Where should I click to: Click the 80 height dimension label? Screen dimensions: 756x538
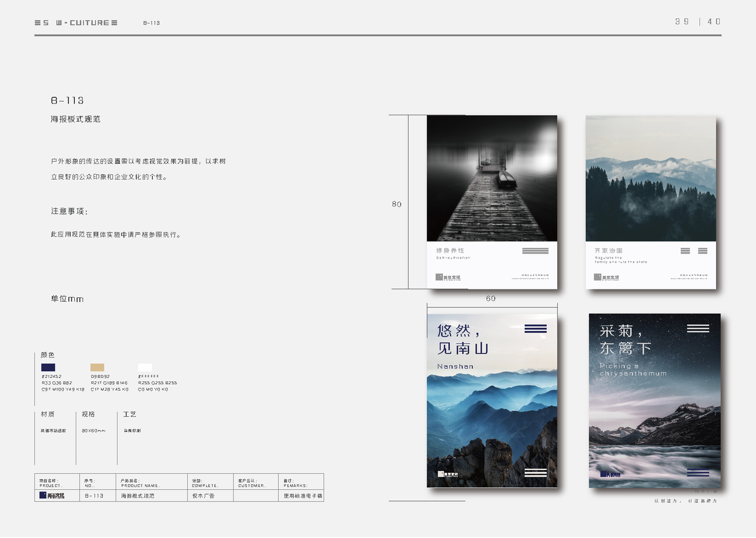click(397, 204)
